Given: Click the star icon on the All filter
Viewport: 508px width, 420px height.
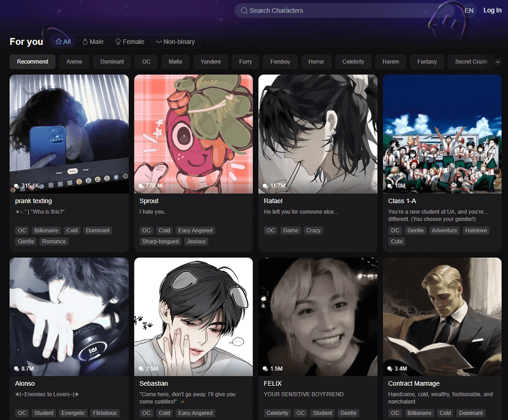Looking at the screenshot, I should (58, 42).
